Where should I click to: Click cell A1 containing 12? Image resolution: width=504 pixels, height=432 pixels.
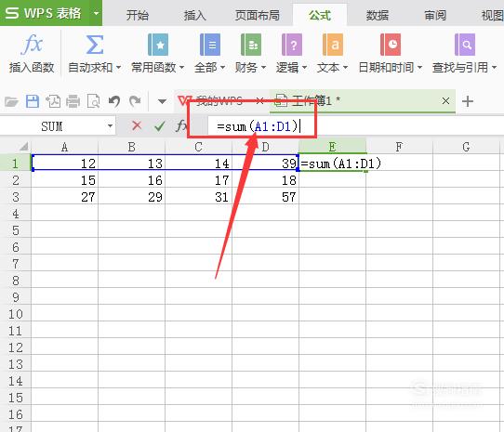click(x=64, y=164)
